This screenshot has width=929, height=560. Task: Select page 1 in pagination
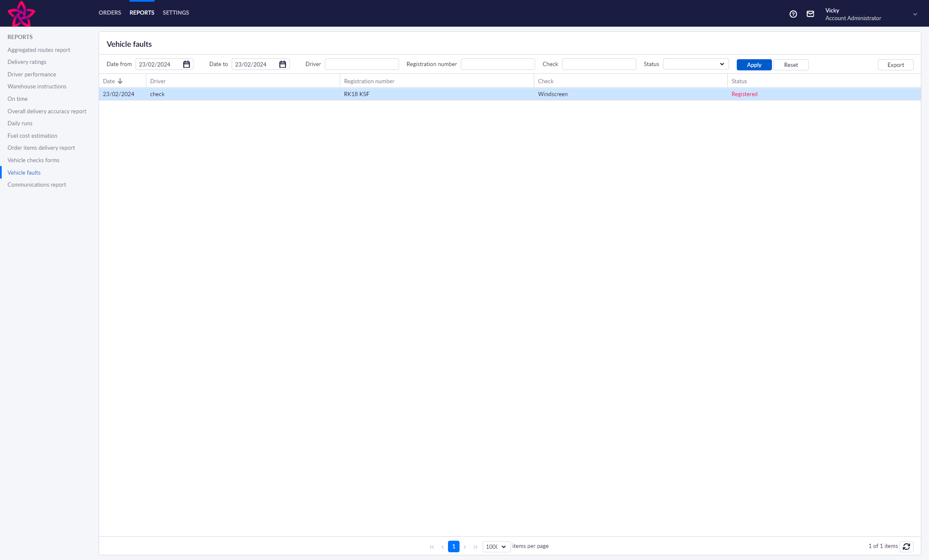(454, 547)
